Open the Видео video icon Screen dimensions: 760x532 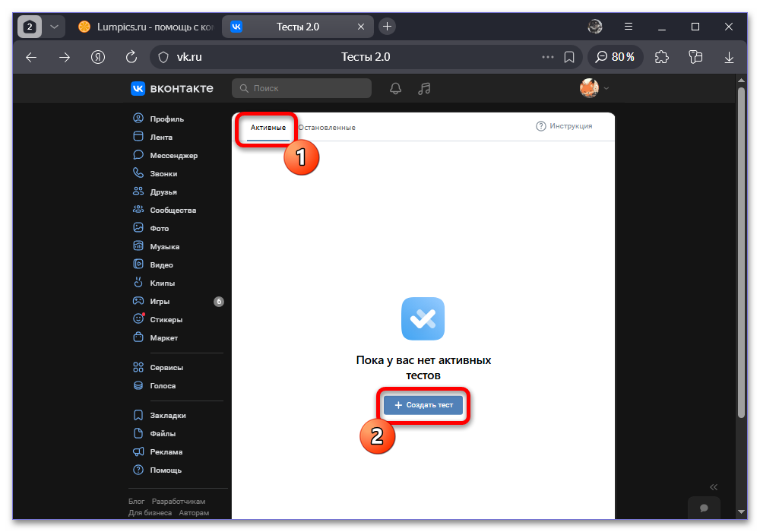click(x=138, y=264)
